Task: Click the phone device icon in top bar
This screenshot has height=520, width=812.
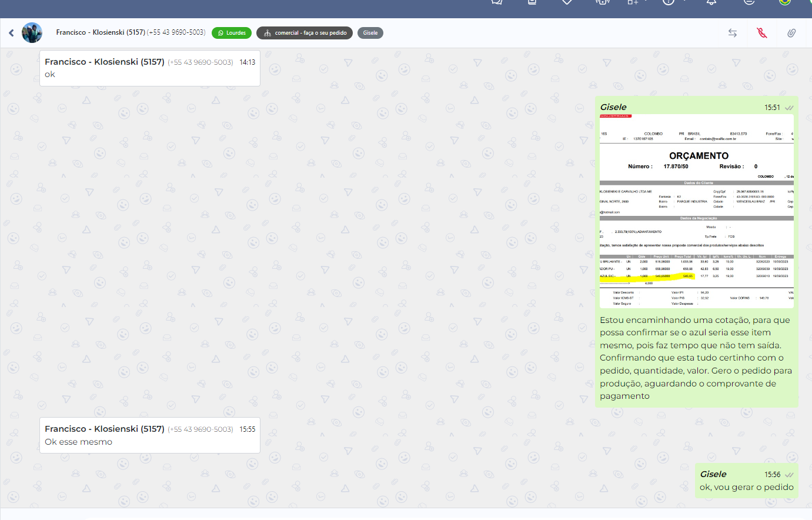Action: click(602, 2)
